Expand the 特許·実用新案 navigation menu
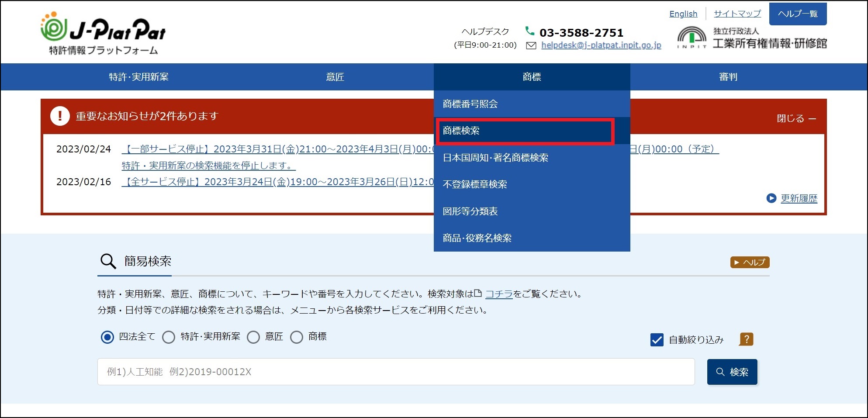868x418 pixels. 138,77
